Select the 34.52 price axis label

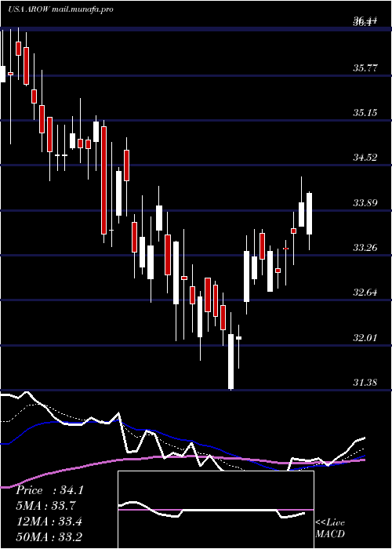click(x=365, y=158)
